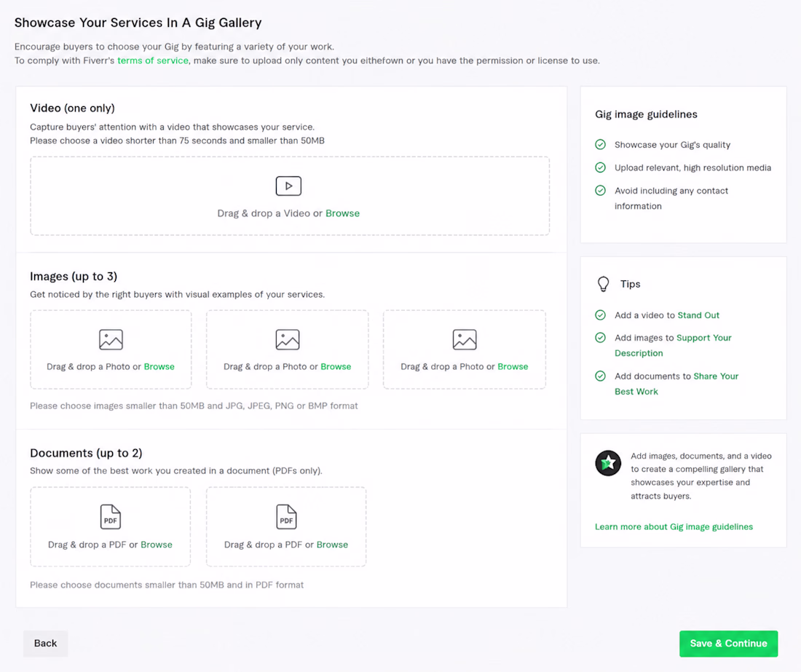Click the 'Images (up to 3)' heading
Image resolution: width=801 pixels, height=672 pixels.
[x=74, y=276]
